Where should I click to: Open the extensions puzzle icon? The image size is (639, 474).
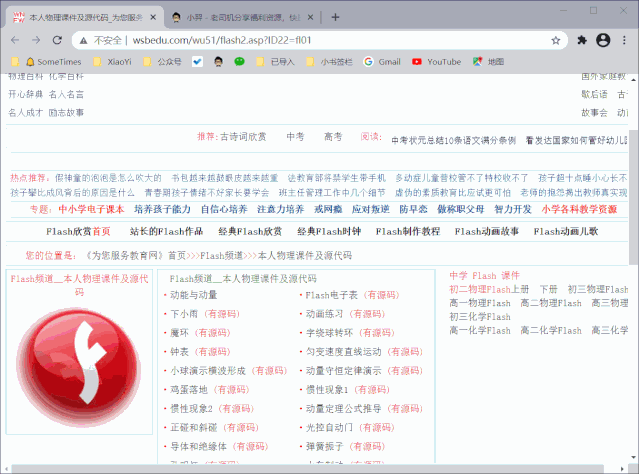point(581,40)
